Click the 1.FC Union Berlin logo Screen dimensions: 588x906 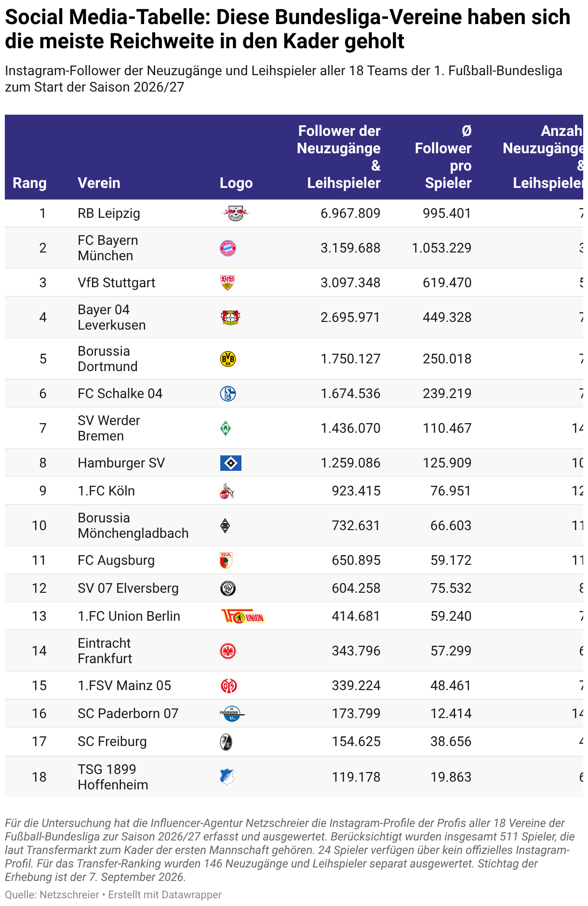pyautogui.click(x=242, y=616)
